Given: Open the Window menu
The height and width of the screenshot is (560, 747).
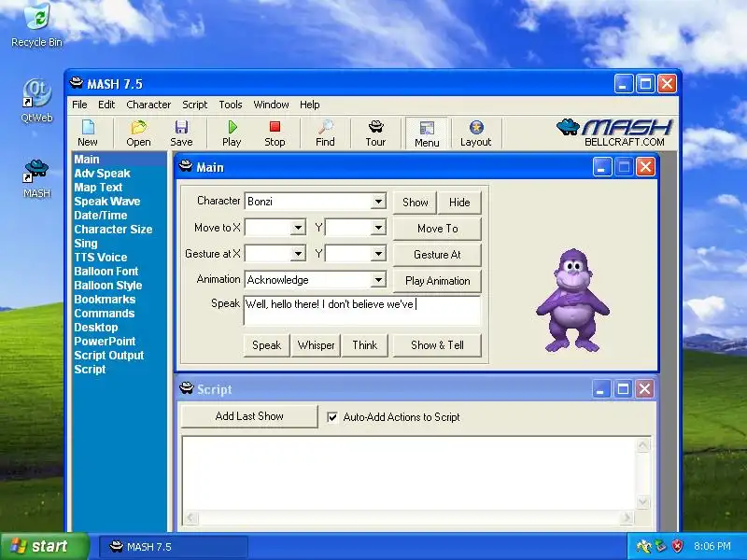Looking at the screenshot, I should click(271, 105).
